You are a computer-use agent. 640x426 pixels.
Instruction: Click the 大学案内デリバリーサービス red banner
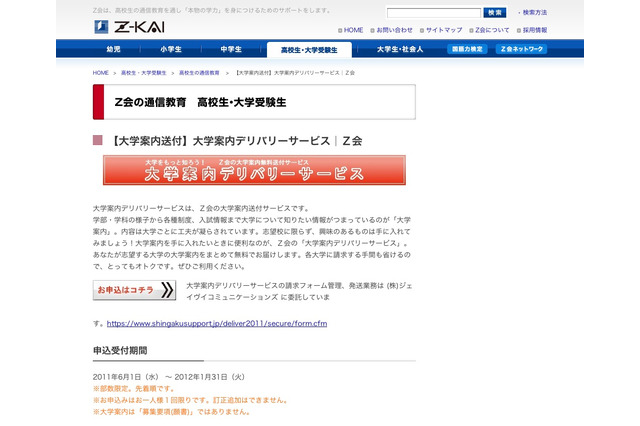(x=254, y=170)
